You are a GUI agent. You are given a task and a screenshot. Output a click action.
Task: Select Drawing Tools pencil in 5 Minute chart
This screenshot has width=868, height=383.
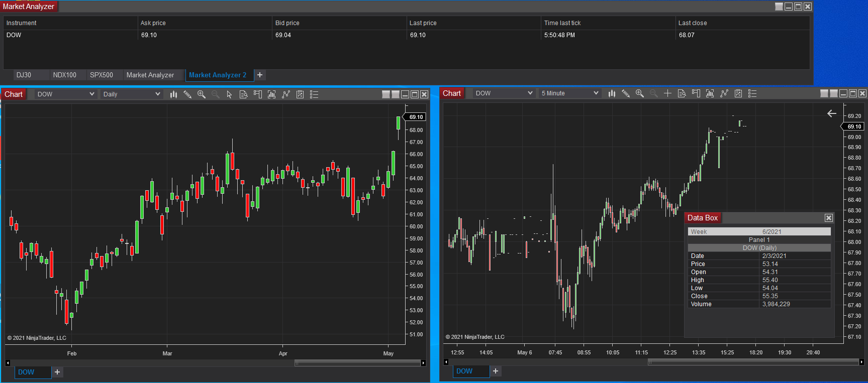point(626,93)
